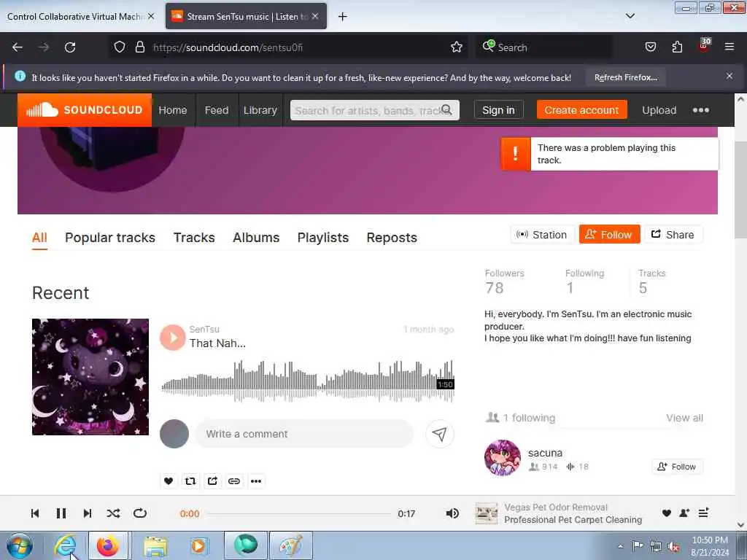Click Sign in button
The height and width of the screenshot is (560, 747).
498,110
